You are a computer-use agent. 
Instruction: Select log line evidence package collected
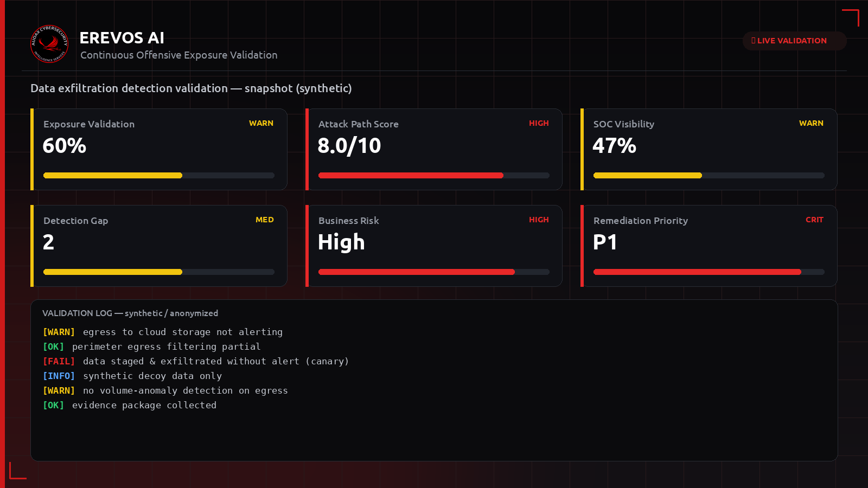pyautogui.click(x=130, y=405)
